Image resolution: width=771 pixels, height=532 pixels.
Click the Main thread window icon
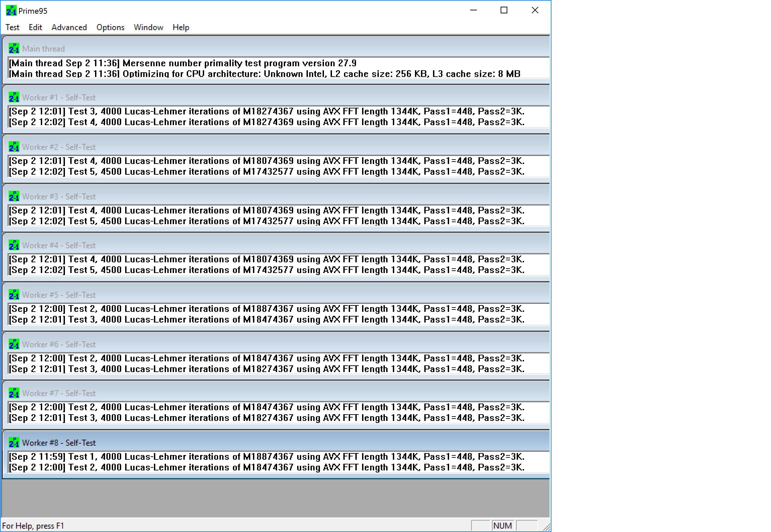14,49
